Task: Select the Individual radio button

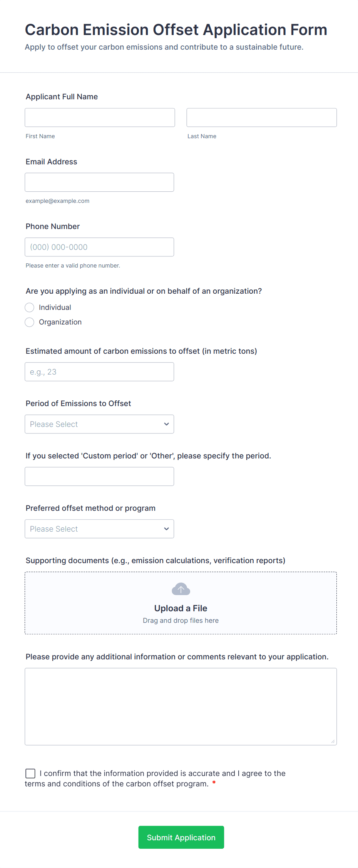Action: [x=30, y=308]
